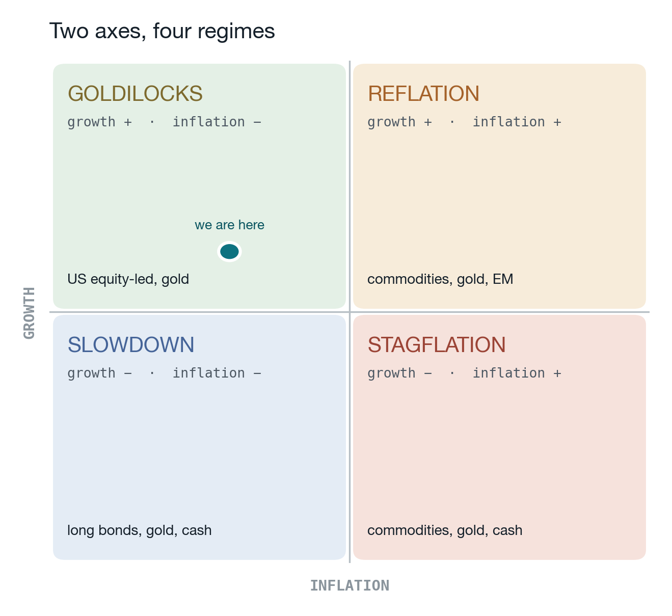The width and height of the screenshot is (672, 616).
Task: Click 'long bonds, gold, cash' text
Action: click(140, 530)
